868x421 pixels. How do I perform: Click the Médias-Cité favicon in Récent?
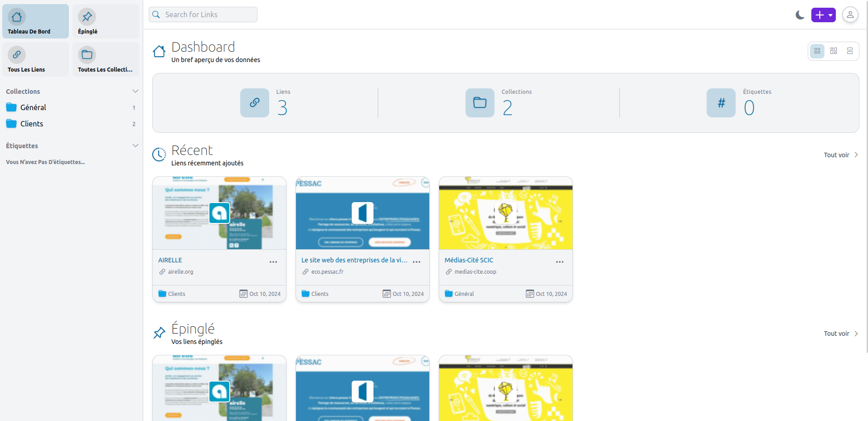tap(506, 213)
